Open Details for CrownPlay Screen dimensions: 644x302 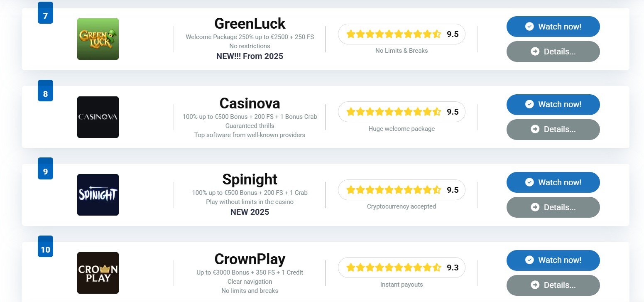pos(553,285)
